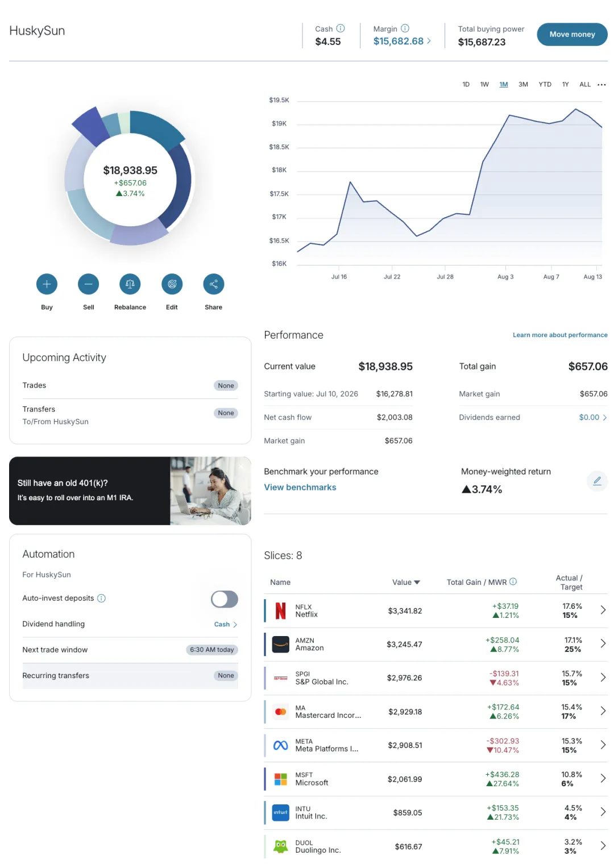
Task: Click the Share icon
Action: pyautogui.click(x=214, y=284)
